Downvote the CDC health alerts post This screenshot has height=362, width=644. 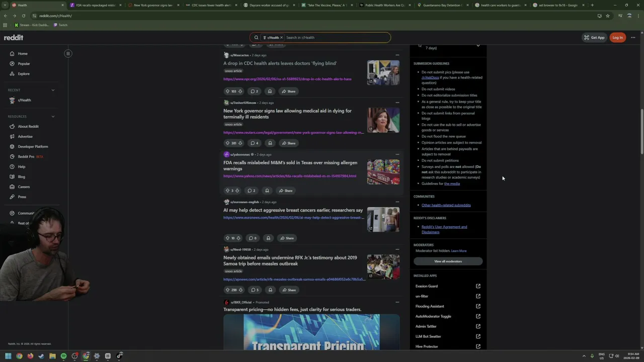(240, 91)
